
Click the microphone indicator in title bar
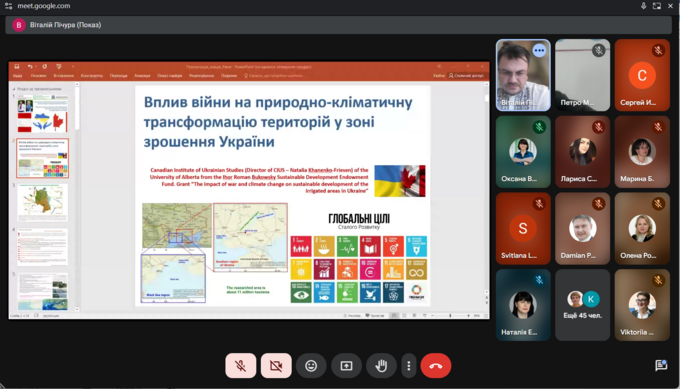[x=644, y=6]
